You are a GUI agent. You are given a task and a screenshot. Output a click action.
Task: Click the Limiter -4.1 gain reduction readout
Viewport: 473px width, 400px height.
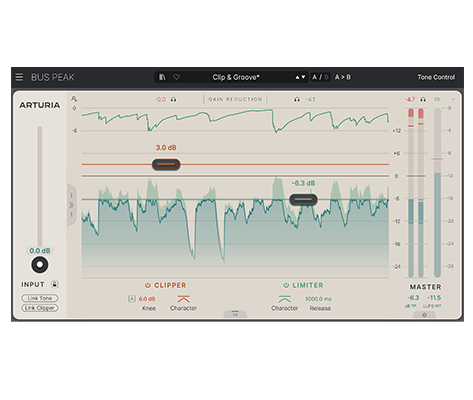[310, 99]
